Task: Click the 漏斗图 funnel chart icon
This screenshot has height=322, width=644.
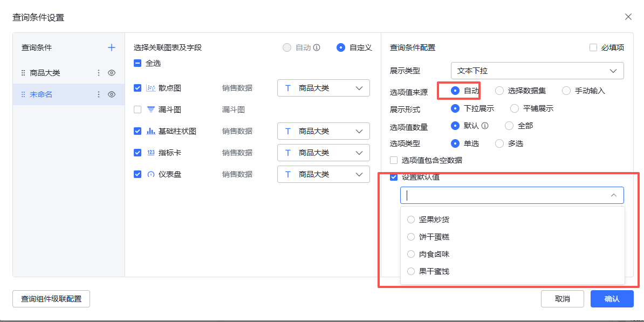Action: tap(150, 109)
